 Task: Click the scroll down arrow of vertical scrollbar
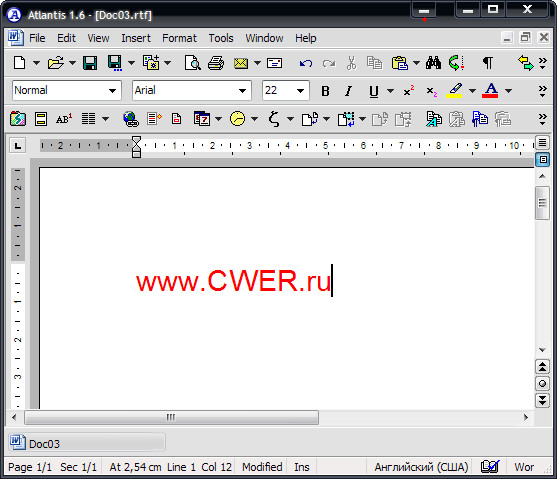click(x=542, y=350)
